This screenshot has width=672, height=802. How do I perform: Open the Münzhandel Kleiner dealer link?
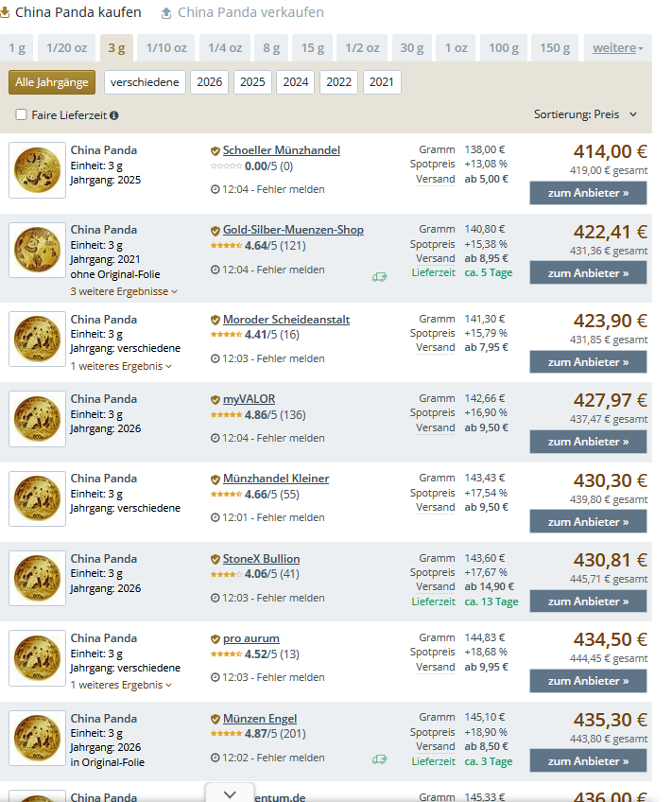pos(276,479)
